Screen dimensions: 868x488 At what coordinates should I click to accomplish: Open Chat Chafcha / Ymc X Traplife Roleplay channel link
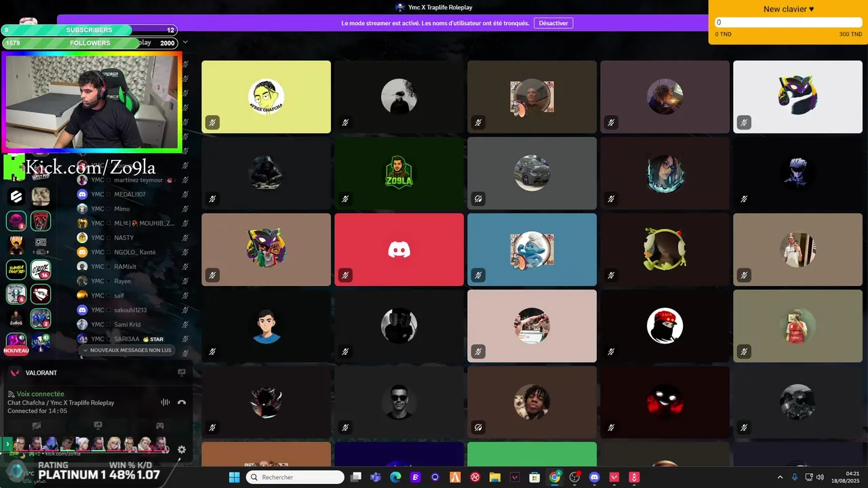(61, 403)
